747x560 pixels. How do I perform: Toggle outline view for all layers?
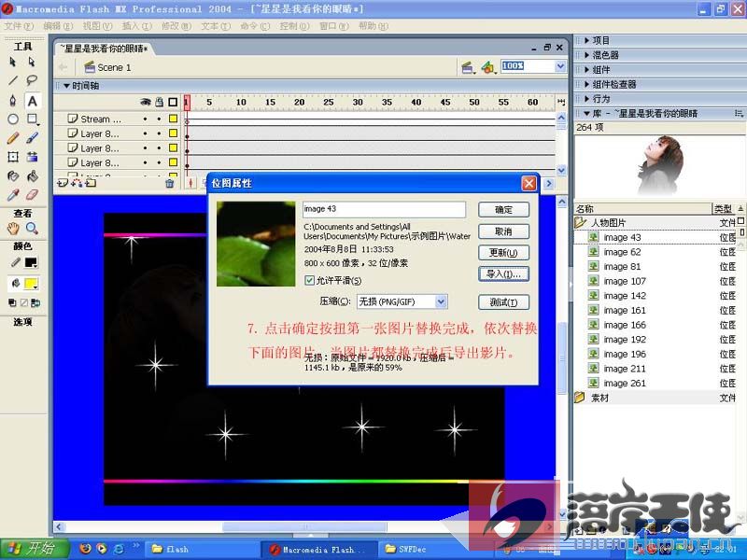click(x=173, y=102)
